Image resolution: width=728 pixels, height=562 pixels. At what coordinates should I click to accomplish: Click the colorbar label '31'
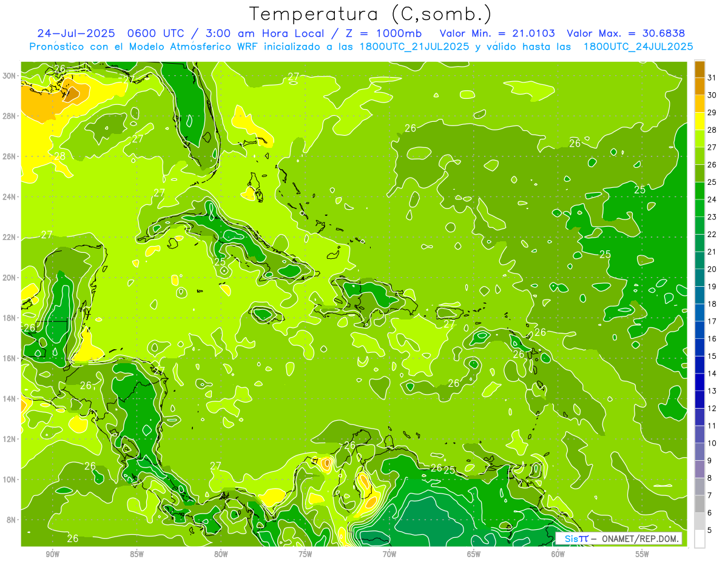(x=712, y=78)
